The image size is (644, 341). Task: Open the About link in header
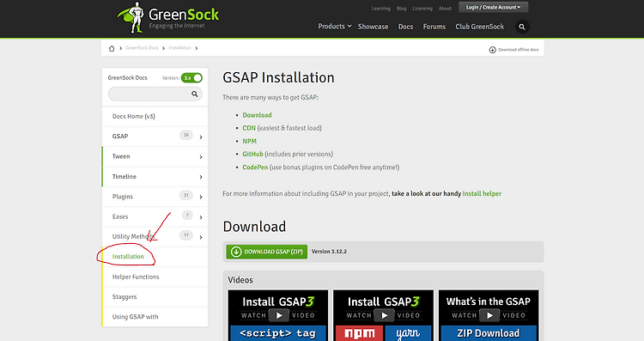click(x=445, y=9)
